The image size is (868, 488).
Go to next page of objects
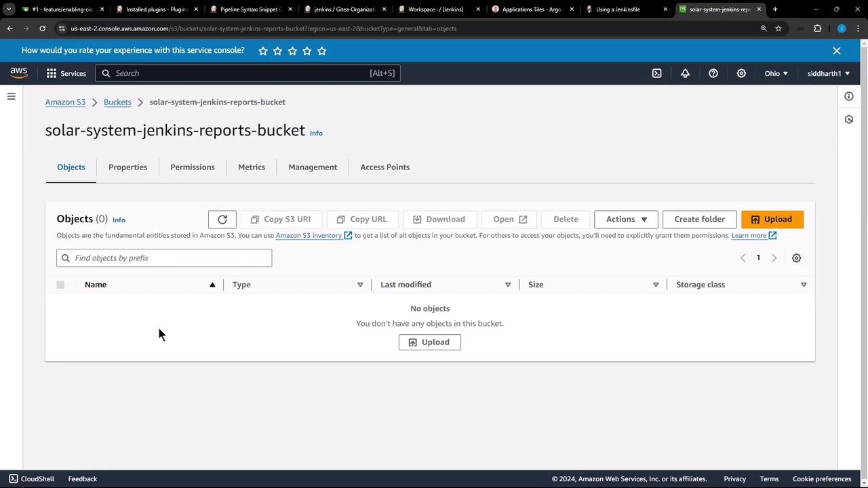[774, 258]
